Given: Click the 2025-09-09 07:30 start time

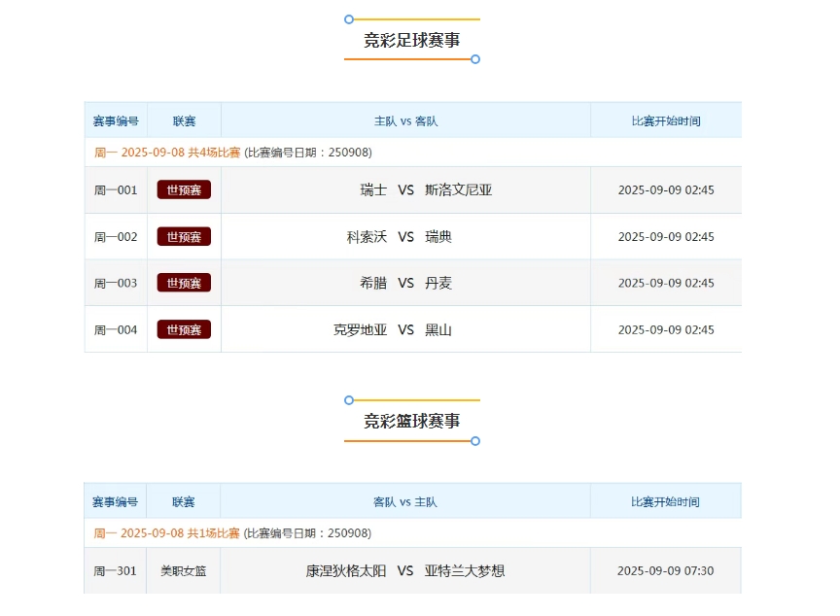Looking at the screenshot, I should click(x=666, y=571).
